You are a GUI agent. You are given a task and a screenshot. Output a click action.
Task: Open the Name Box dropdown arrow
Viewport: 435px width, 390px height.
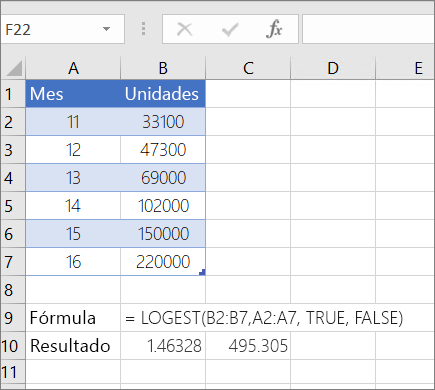pyautogui.click(x=106, y=29)
